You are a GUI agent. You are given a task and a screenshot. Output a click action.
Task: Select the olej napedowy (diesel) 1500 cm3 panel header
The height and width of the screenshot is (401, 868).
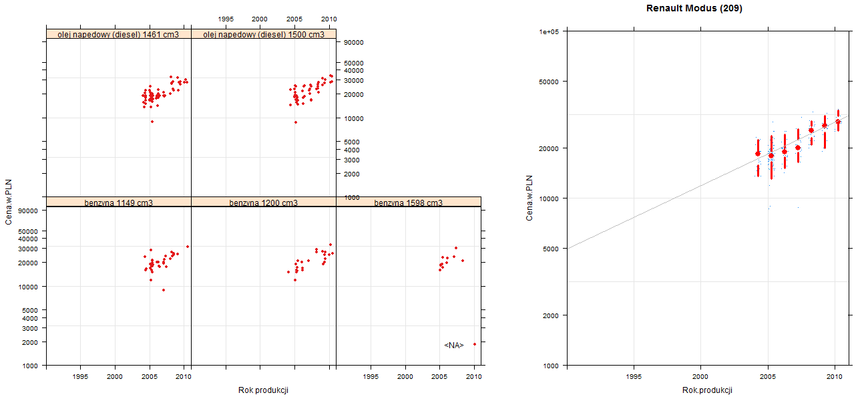tap(264, 34)
